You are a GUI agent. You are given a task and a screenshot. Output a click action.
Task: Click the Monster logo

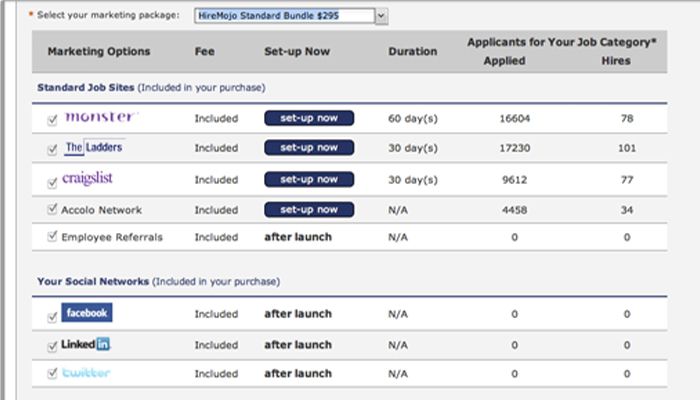pyautogui.click(x=100, y=118)
